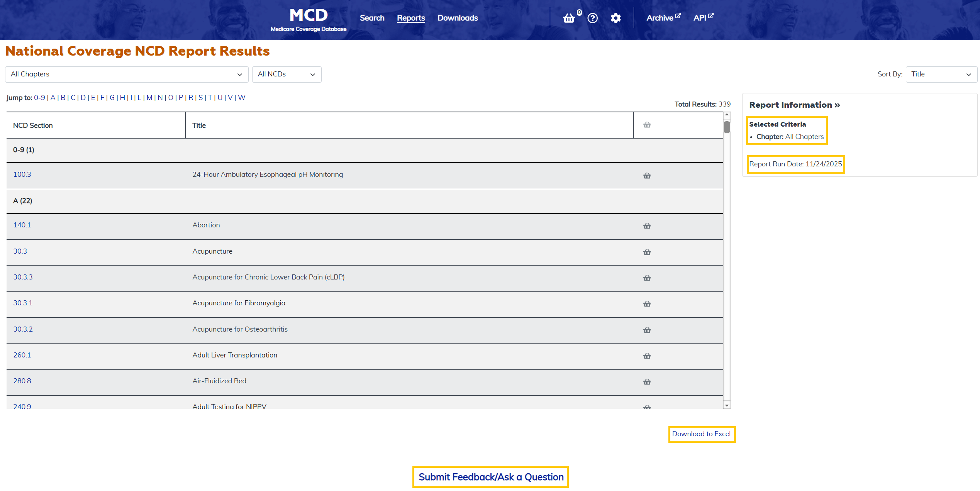Click add-all basket icon in table header
This screenshot has height=491, width=980.
click(647, 125)
